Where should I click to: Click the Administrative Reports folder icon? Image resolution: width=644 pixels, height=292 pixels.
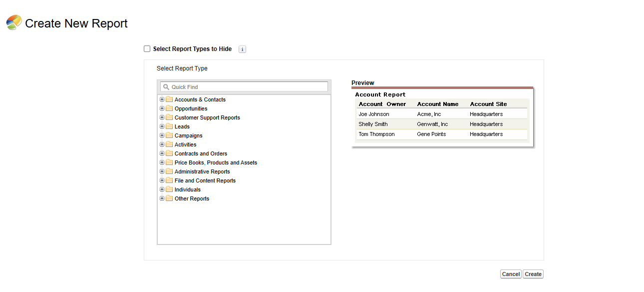(x=168, y=171)
